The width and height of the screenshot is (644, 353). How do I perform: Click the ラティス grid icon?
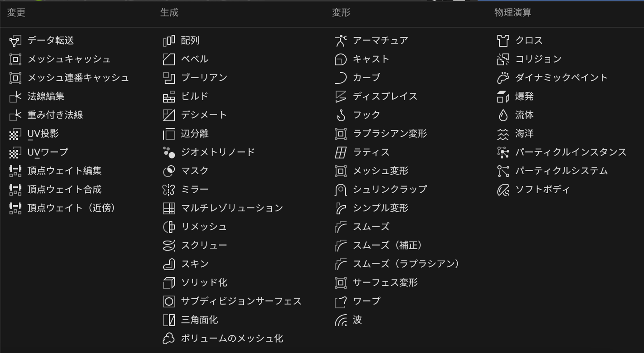pos(341,152)
